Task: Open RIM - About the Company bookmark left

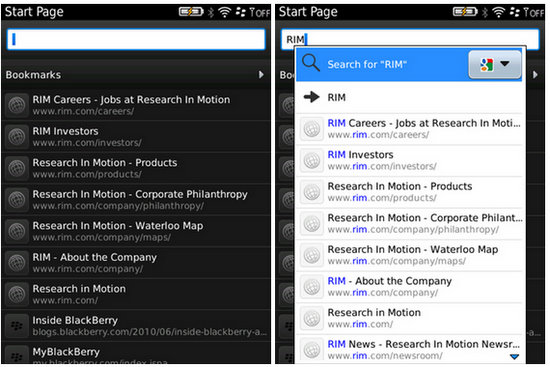Action: click(x=136, y=263)
